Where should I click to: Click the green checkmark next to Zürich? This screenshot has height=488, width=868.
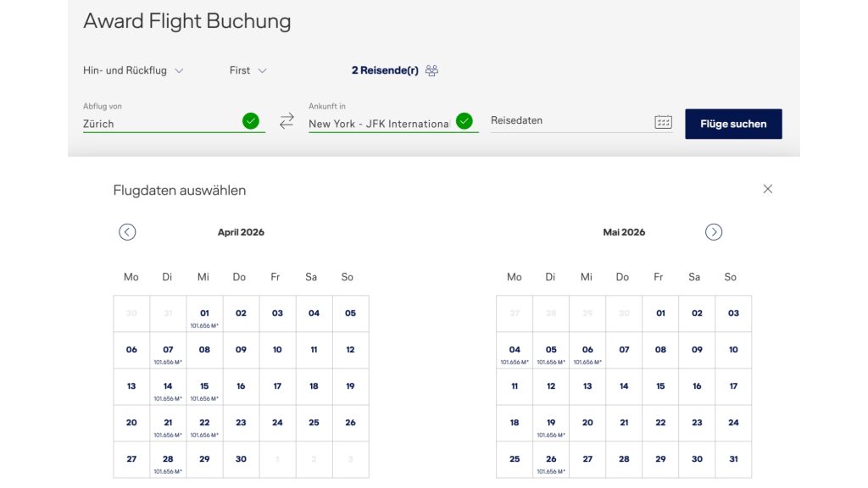point(251,121)
